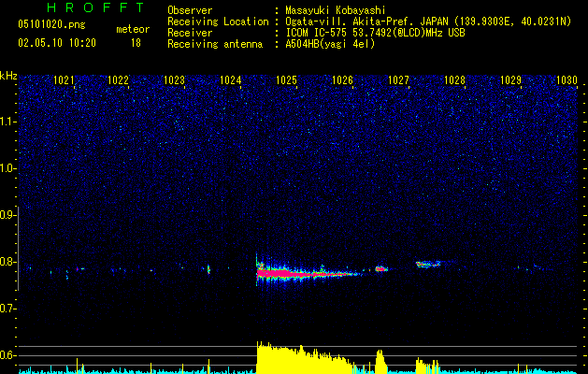588x374 pixels.
Task: Click the kHz axis unit label
Action: pyautogui.click(x=8, y=76)
